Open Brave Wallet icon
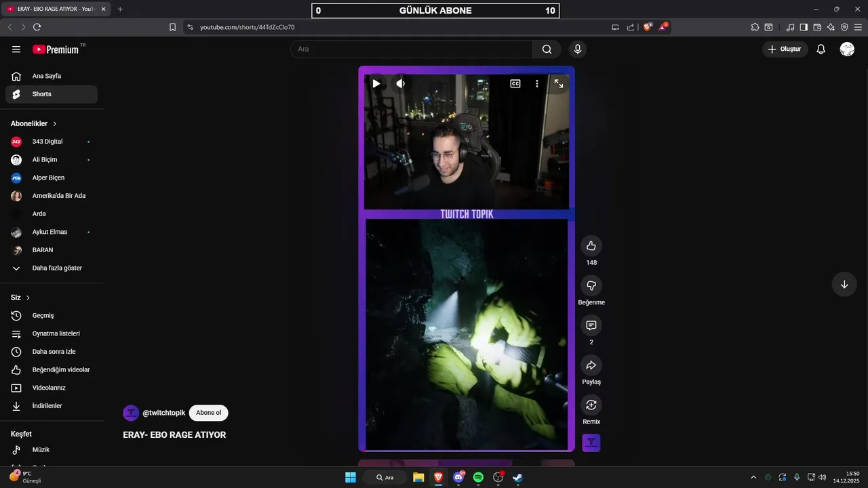 pyautogui.click(x=817, y=27)
